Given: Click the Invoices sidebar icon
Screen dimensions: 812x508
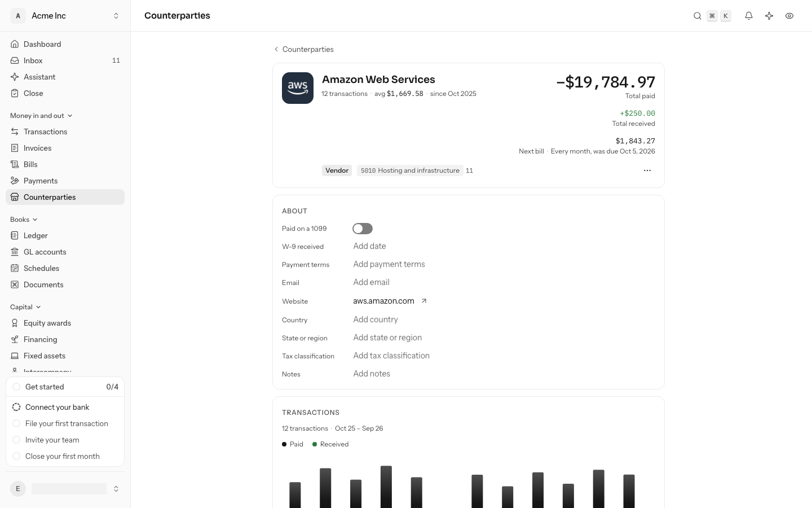Looking at the screenshot, I should tap(15, 148).
